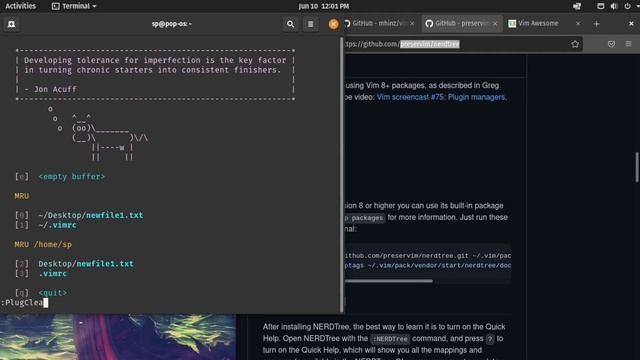This screenshot has height=360, width=640.
Task: Open Desktop/newfile1.txt entry [2]
Action: 86,264
